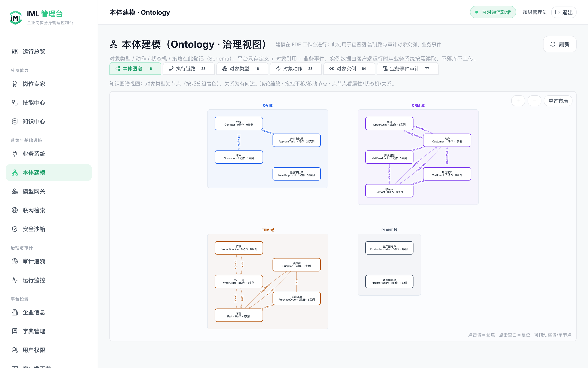
Task: Click the 技能中心 icon
Action: (14, 103)
